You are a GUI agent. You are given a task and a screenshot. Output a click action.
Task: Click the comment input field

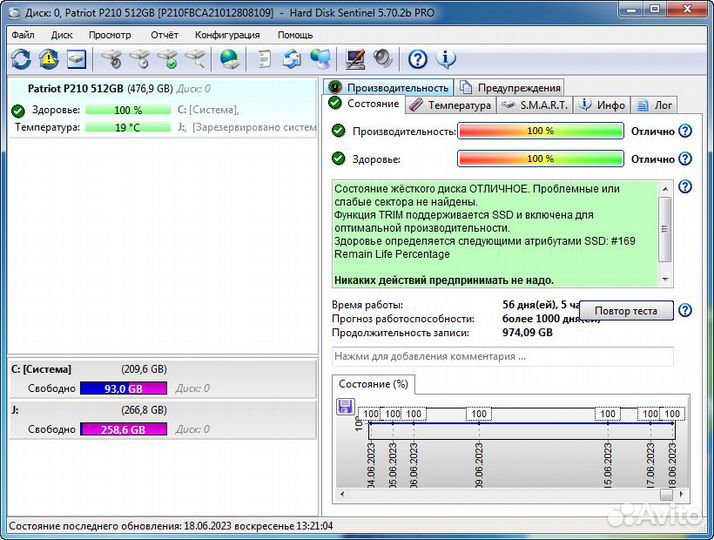[502, 356]
